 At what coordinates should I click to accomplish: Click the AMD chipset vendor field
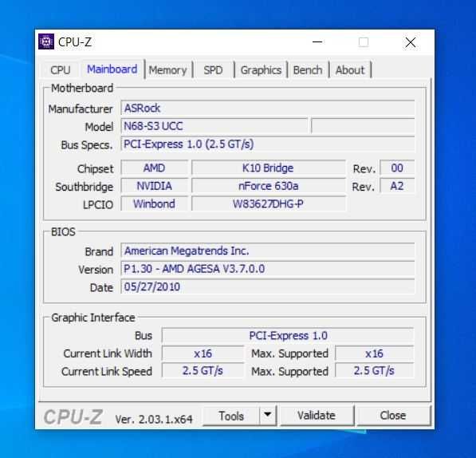click(154, 168)
